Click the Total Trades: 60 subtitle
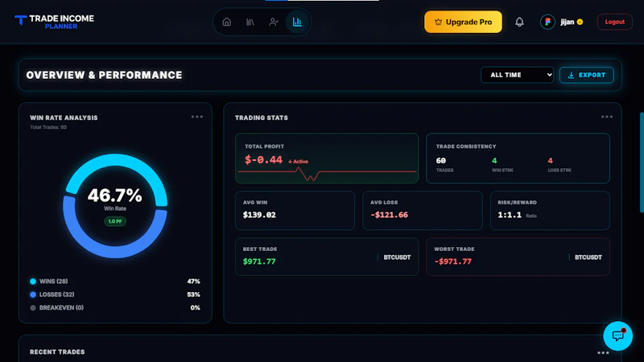This screenshot has height=362, width=644. 48,127
